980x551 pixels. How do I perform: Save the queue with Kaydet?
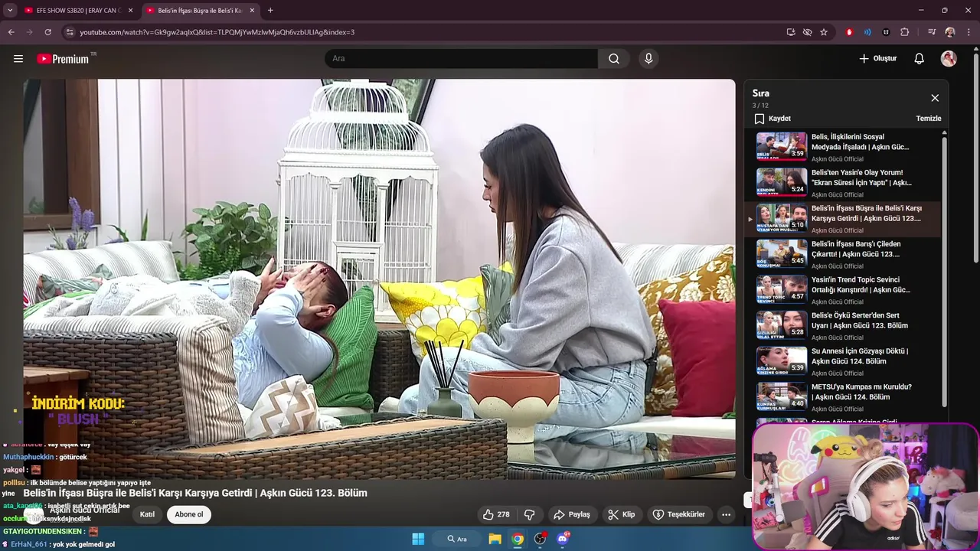coord(773,119)
